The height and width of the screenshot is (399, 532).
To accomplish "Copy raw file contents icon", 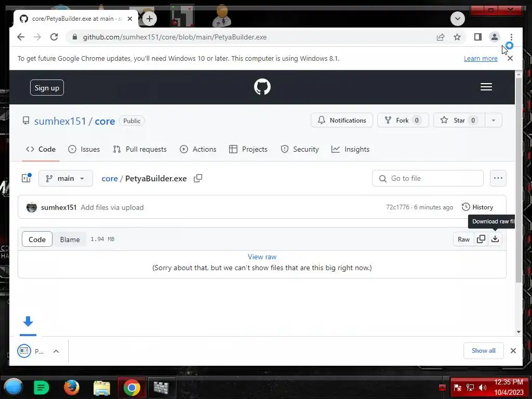I will 481,239.
